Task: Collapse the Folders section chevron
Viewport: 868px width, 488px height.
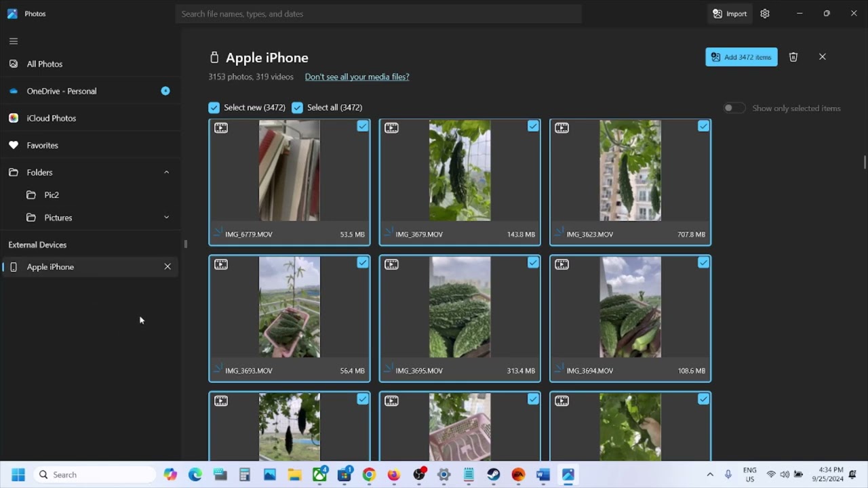Action: pos(166,172)
